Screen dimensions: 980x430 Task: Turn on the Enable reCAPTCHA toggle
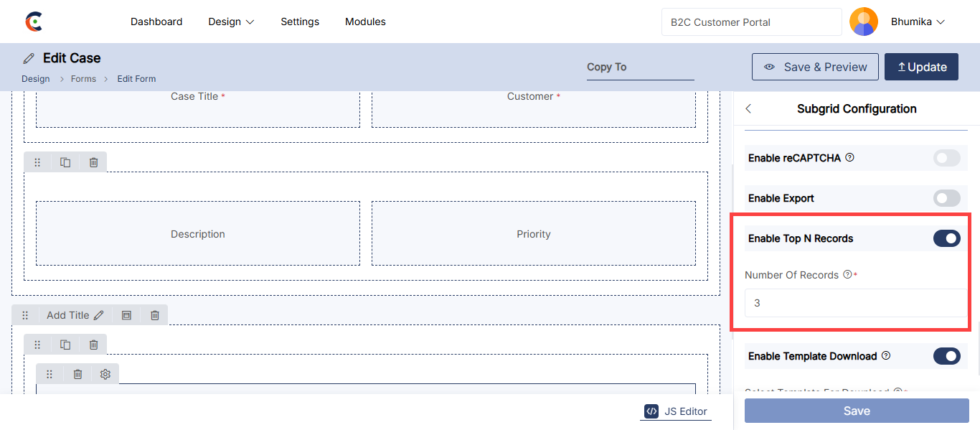click(946, 158)
